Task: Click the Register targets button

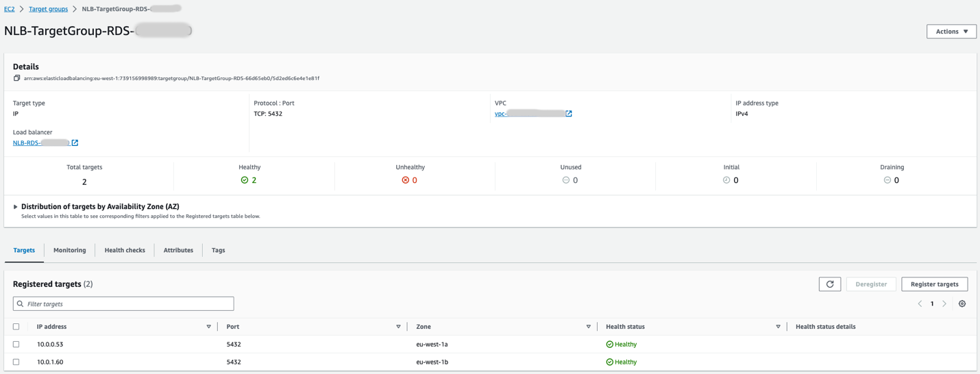Action: [x=935, y=284]
